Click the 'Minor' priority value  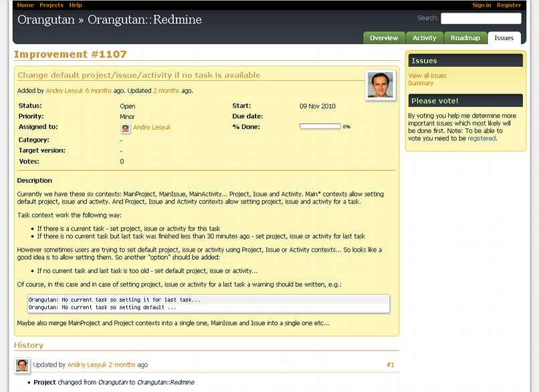pos(127,117)
